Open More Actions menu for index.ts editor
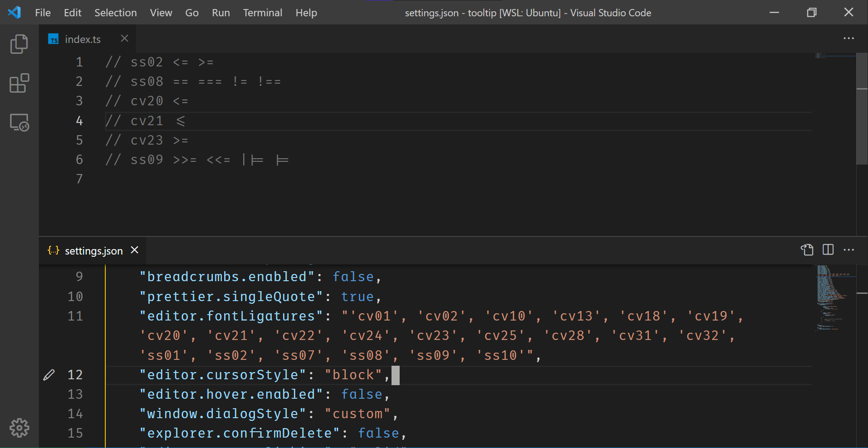This screenshot has width=868, height=448. point(849,38)
